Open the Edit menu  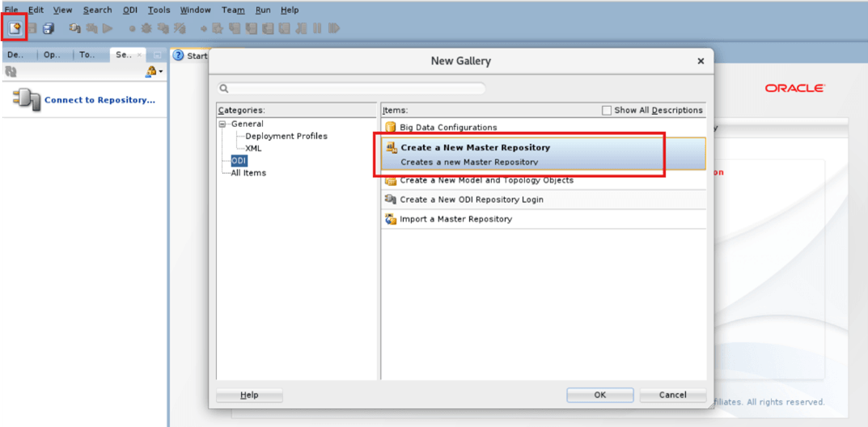36,10
